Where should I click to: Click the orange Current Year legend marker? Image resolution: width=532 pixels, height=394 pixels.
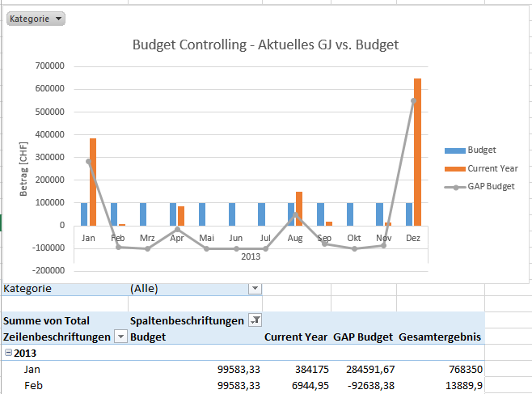tap(454, 168)
